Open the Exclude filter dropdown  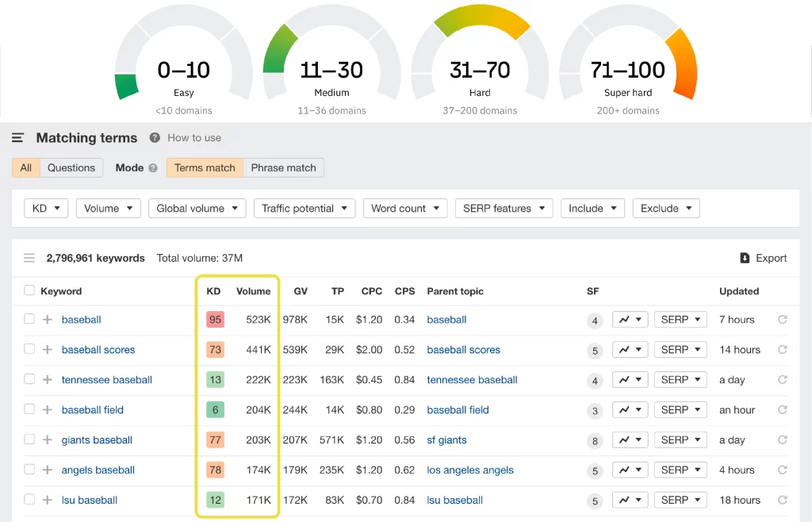[666, 208]
